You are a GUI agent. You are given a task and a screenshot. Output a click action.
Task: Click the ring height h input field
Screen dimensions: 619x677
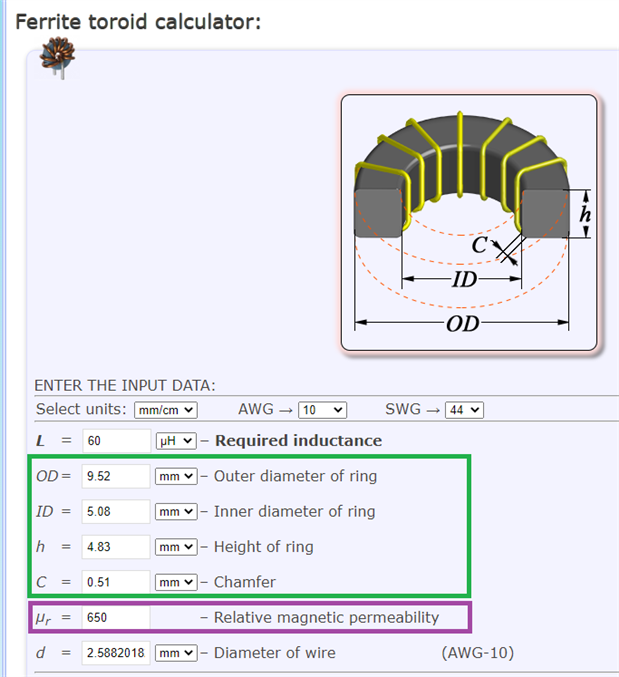(116, 547)
